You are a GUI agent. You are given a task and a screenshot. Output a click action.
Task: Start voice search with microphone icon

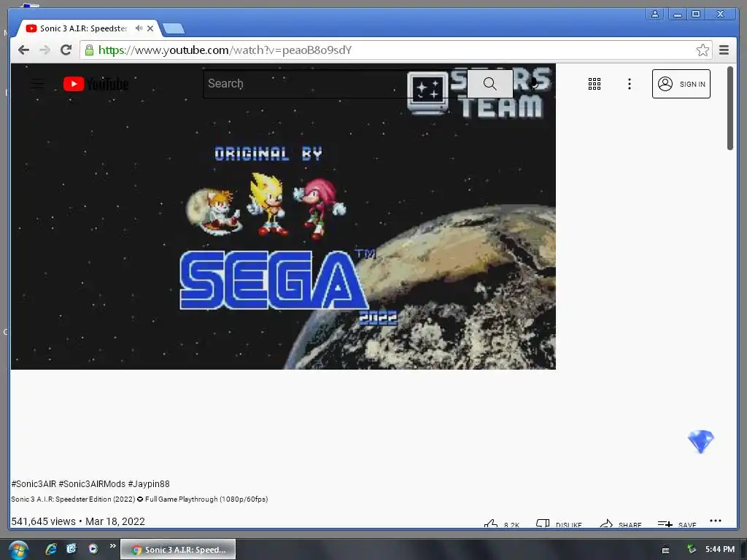point(534,84)
